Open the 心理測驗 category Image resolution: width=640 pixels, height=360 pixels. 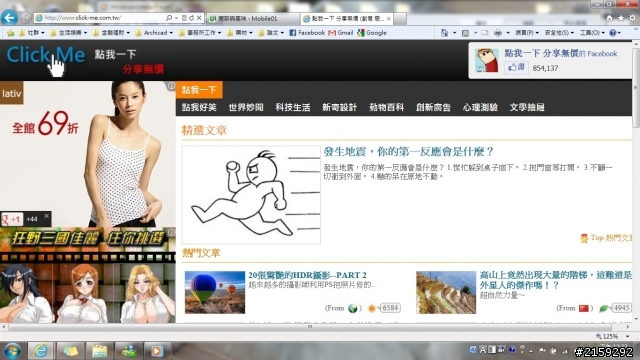tap(480, 107)
